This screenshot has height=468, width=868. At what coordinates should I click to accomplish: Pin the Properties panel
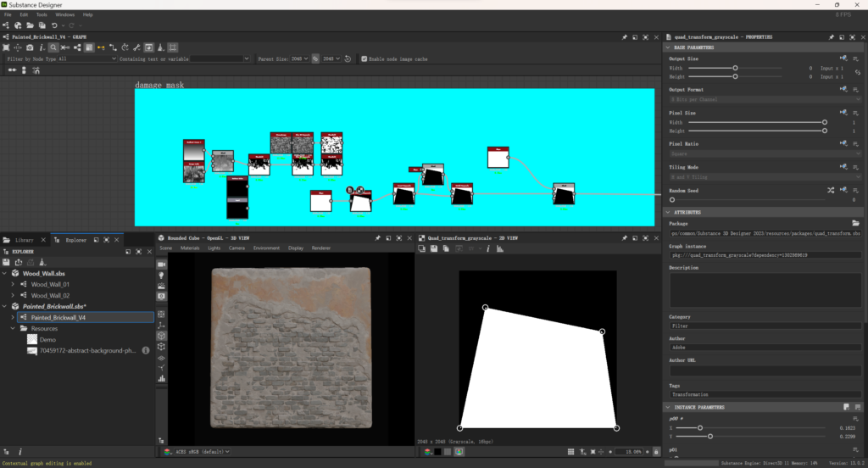point(830,37)
